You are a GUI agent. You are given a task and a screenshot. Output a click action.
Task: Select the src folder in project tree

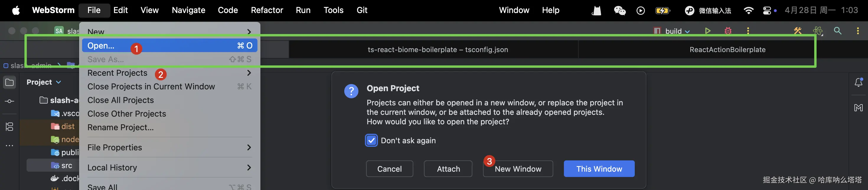coord(66,166)
